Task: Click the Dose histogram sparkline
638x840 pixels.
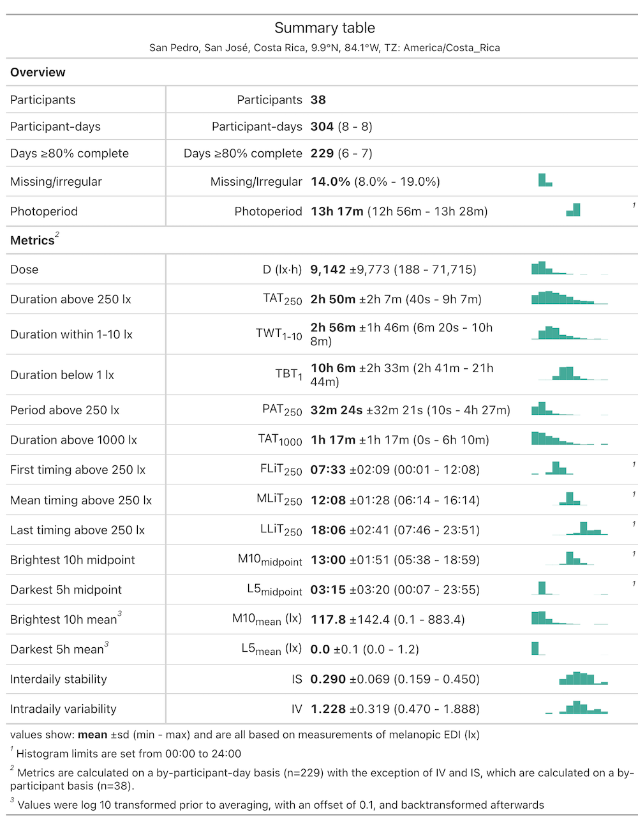Action: point(569,268)
